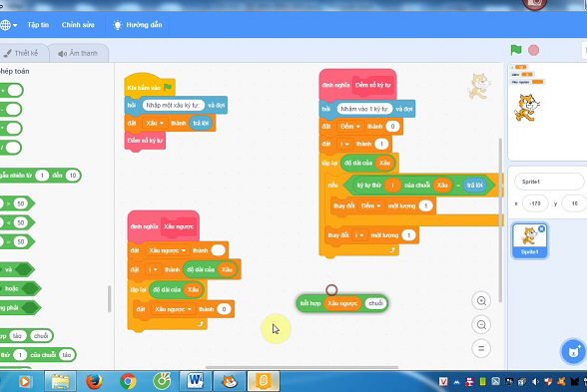Viewport: 587px width, 392px height.
Task: Open Xâu dropdown in 'đặt Xâu thành trả lời'
Action: [155, 123]
